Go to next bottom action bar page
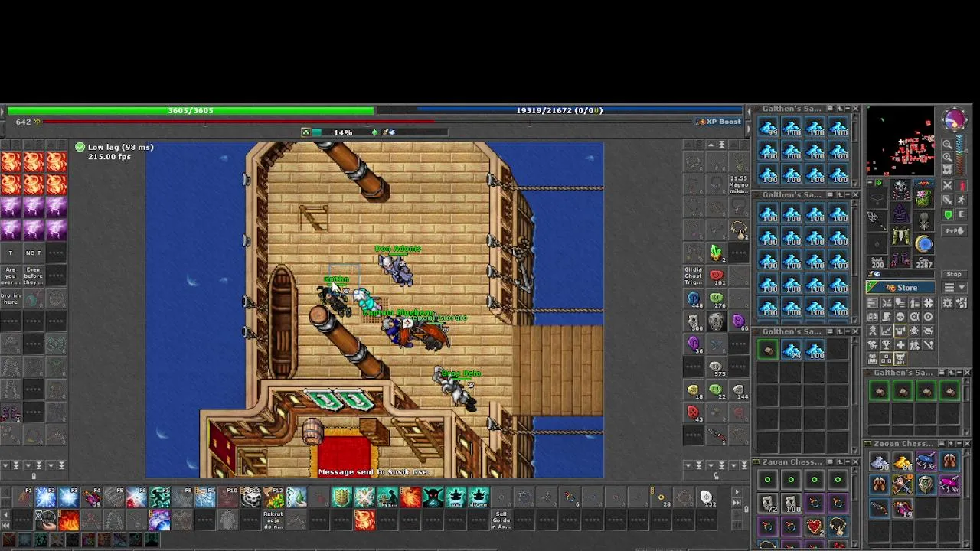This screenshot has height=551, width=980. (737, 492)
